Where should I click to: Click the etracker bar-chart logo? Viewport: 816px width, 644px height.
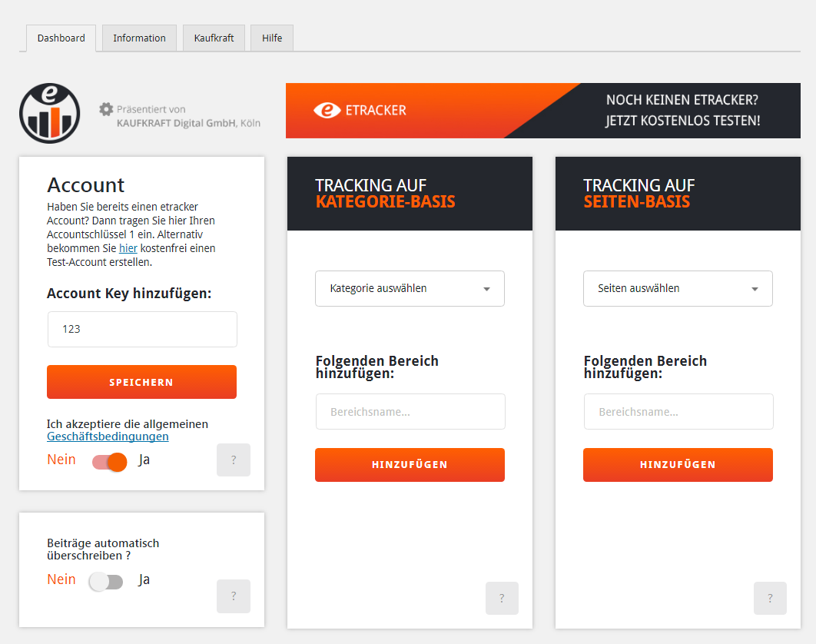pyautogui.click(x=50, y=113)
